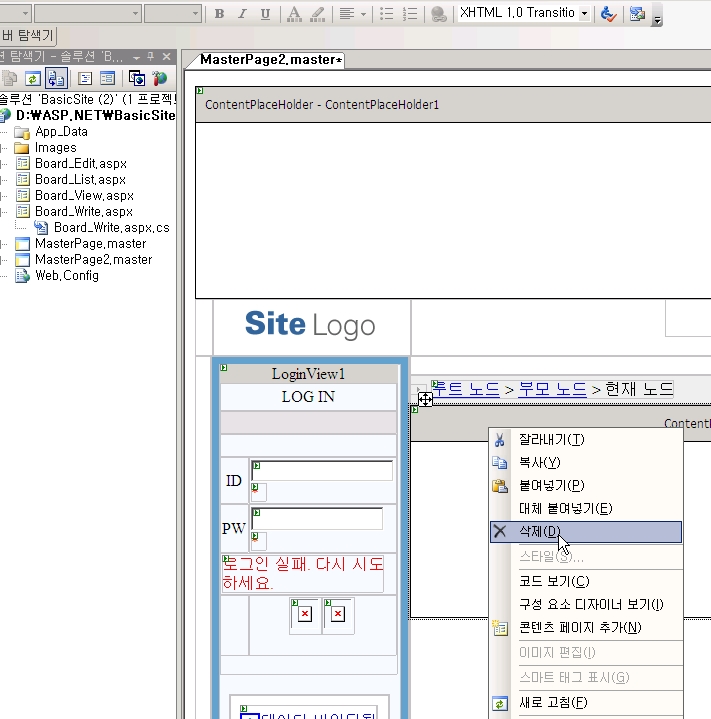711x719 pixels.
Task: Choose Paste (붙여넣기) from context menu
Action: click(x=586, y=485)
